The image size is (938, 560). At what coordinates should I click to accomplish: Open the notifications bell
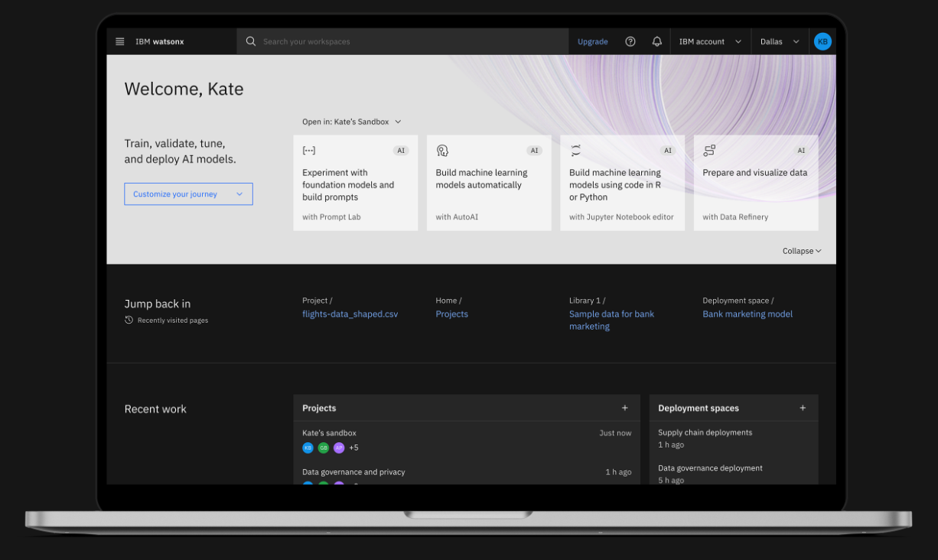tap(656, 42)
